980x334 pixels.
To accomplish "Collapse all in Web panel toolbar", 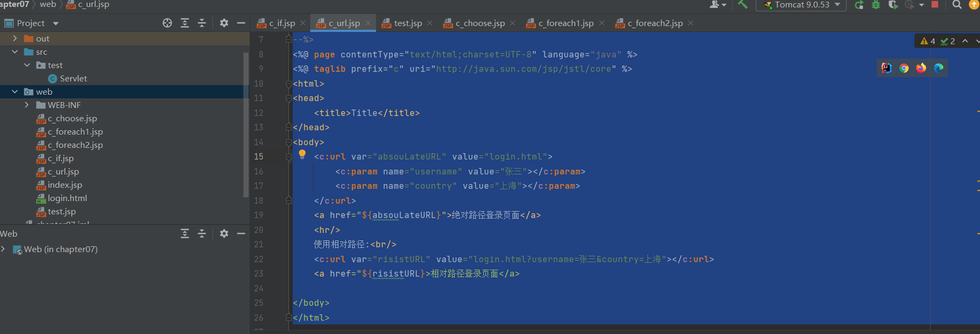I will [202, 233].
